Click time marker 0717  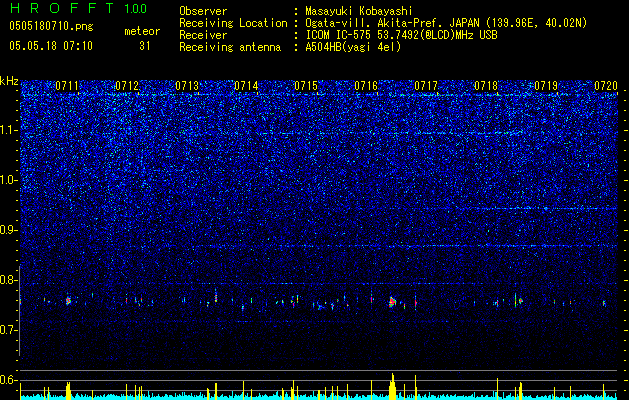pos(426,86)
